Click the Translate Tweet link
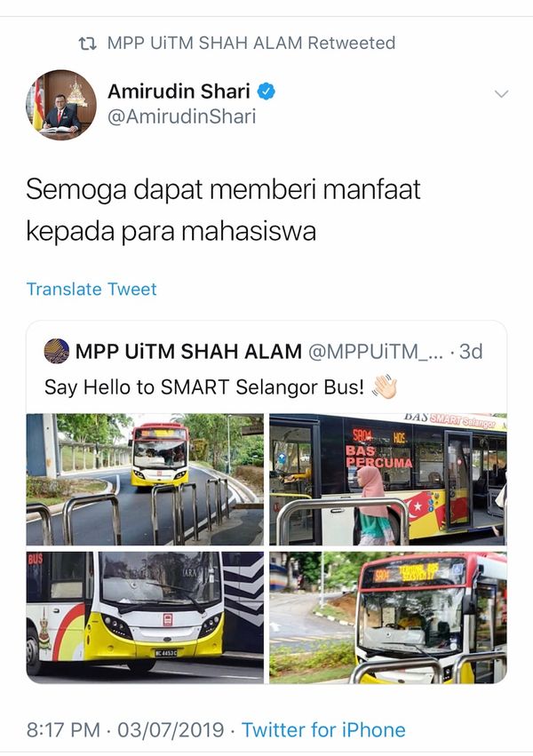This screenshot has height=756, width=533. (91, 289)
